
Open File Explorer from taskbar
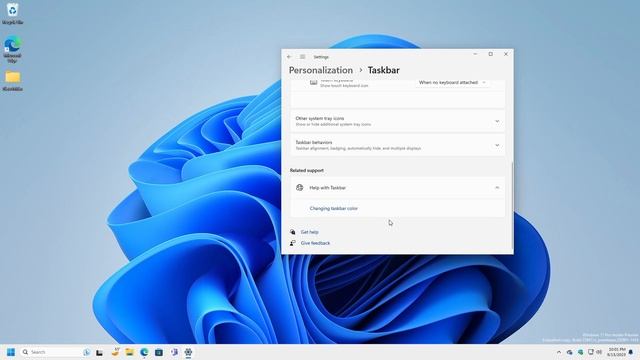129,352
